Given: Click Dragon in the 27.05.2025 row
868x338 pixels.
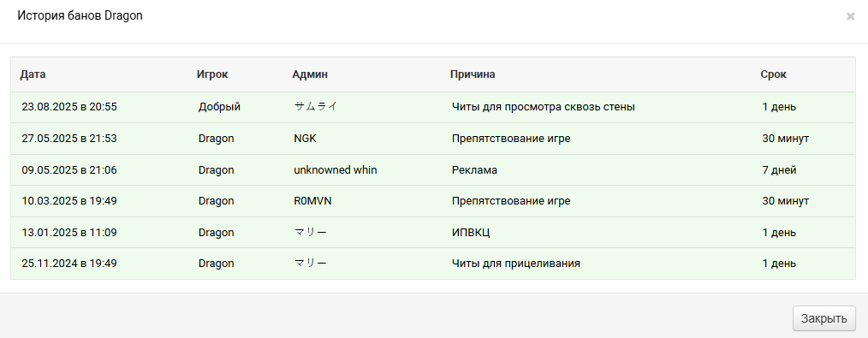Looking at the screenshot, I should pyautogui.click(x=216, y=139).
